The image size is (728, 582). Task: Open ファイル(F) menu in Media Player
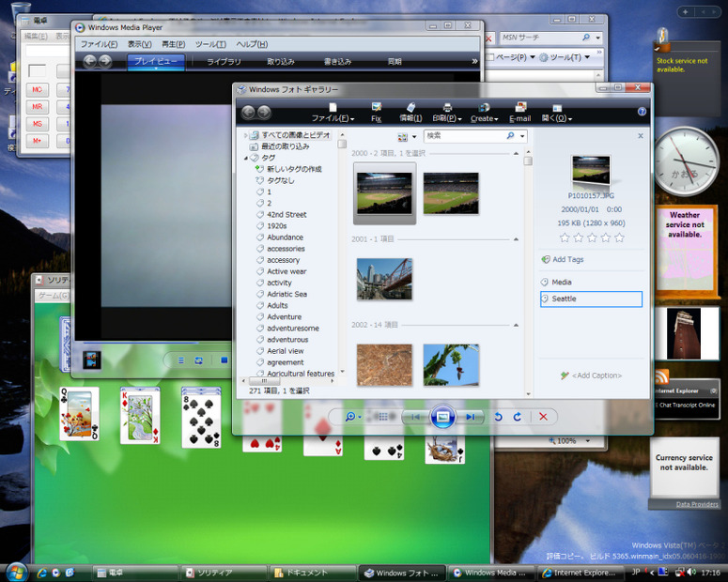pyautogui.click(x=99, y=44)
